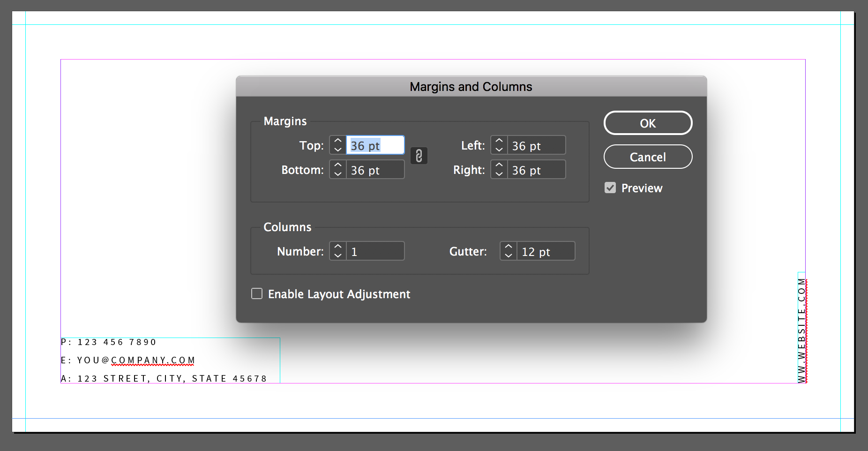Select the Left margin text field
Image resolution: width=868 pixels, height=451 pixels.
[536, 145]
